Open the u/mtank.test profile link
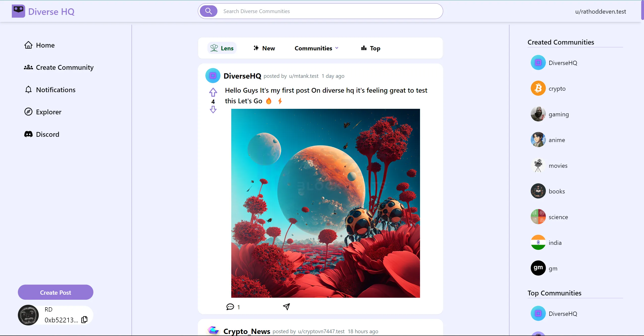The height and width of the screenshot is (336, 644). tap(304, 76)
